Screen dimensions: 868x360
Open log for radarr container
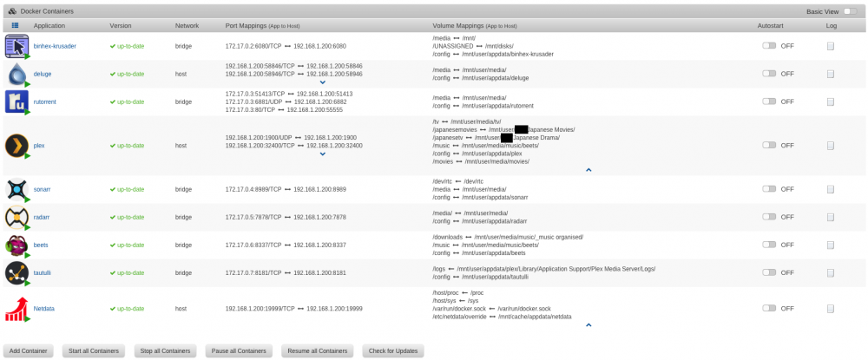831,218
